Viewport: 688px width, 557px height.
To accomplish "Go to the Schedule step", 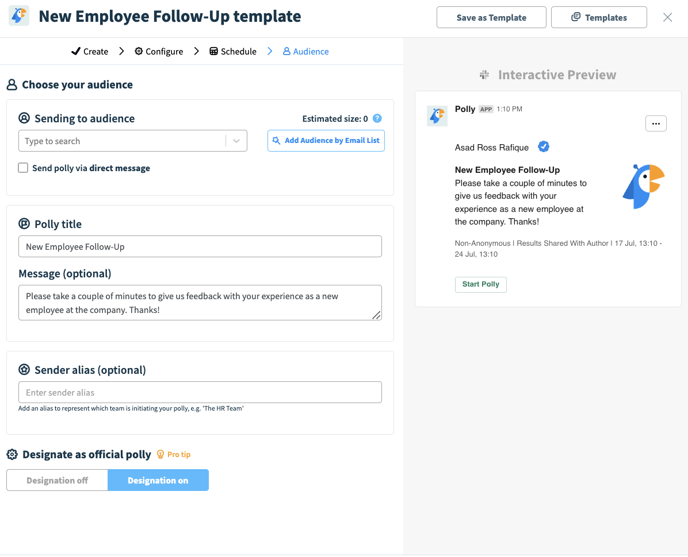I will point(233,51).
